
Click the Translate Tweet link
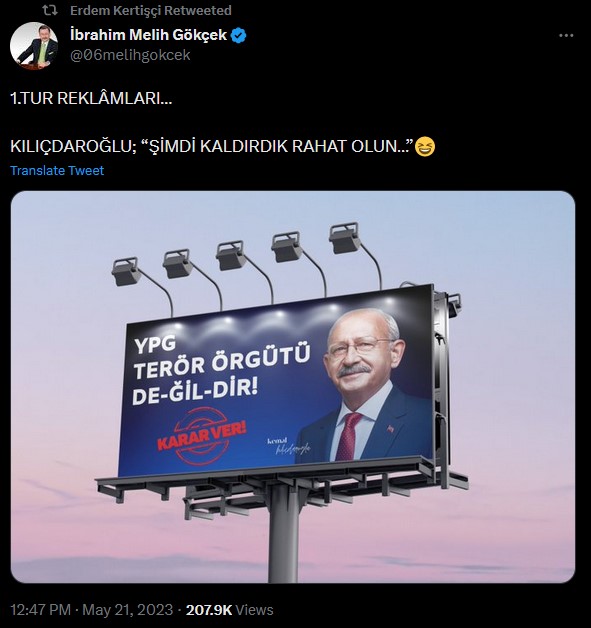pos(57,171)
